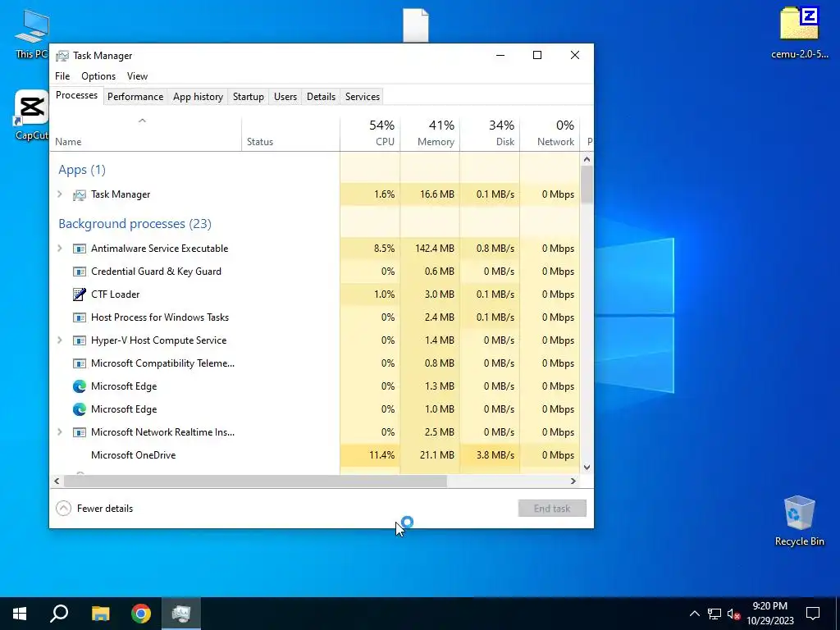Open the Options menu
The image size is (840, 630).
98,76
